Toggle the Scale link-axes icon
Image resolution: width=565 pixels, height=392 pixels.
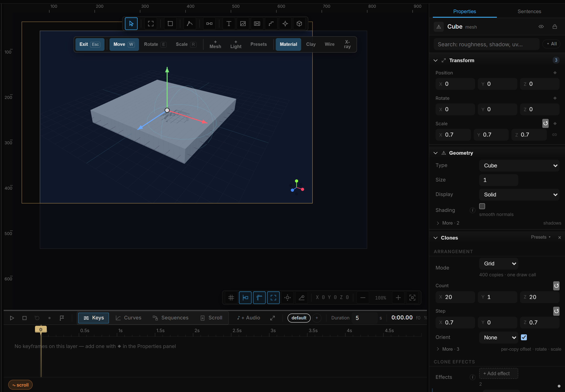554,135
